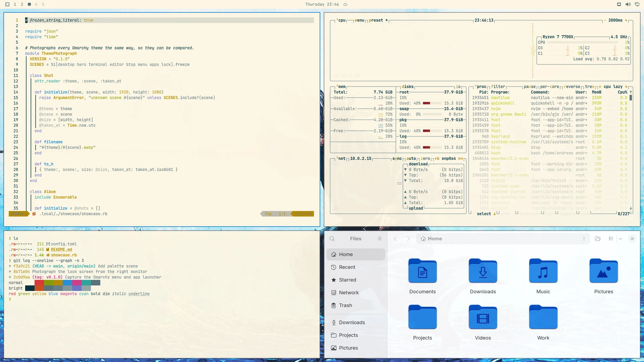Select the active workspace 3 indicator
644x362 pixels.
click(29, 4)
